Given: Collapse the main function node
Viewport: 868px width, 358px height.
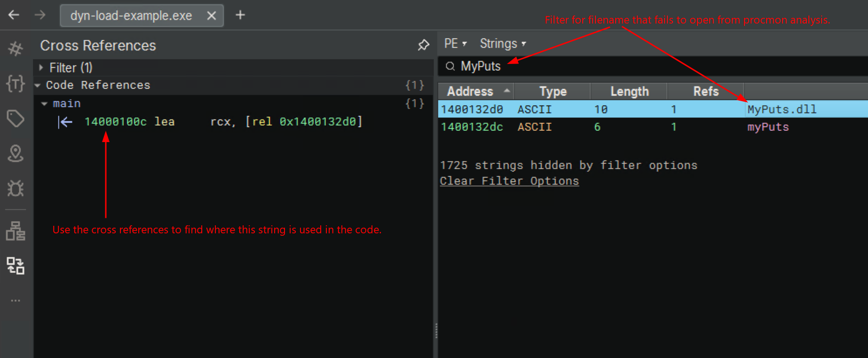Looking at the screenshot, I should pos(44,104).
